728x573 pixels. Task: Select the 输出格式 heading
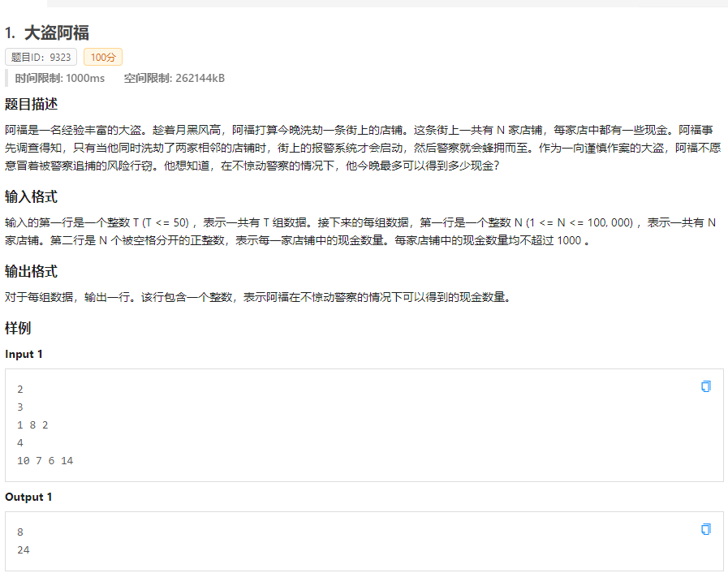point(31,271)
